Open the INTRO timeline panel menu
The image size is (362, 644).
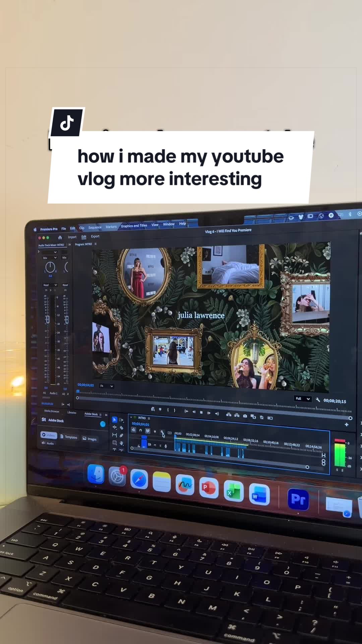(149, 418)
